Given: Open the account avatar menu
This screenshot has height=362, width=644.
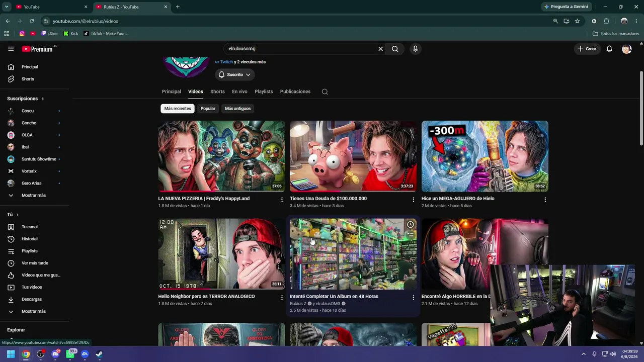Looking at the screenshot, I should point(626,49).
